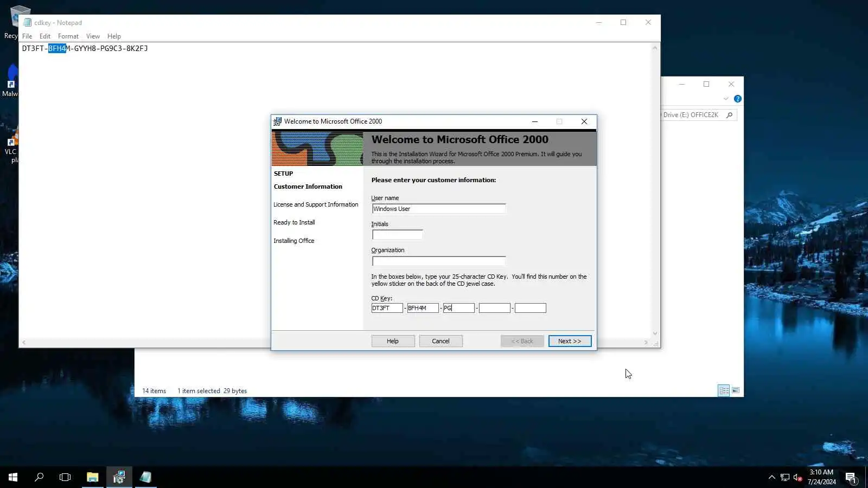The width and height of the screenshot is (868, 488).
Task: Open the Windows Start menu
Action: (x=13, y=477)
